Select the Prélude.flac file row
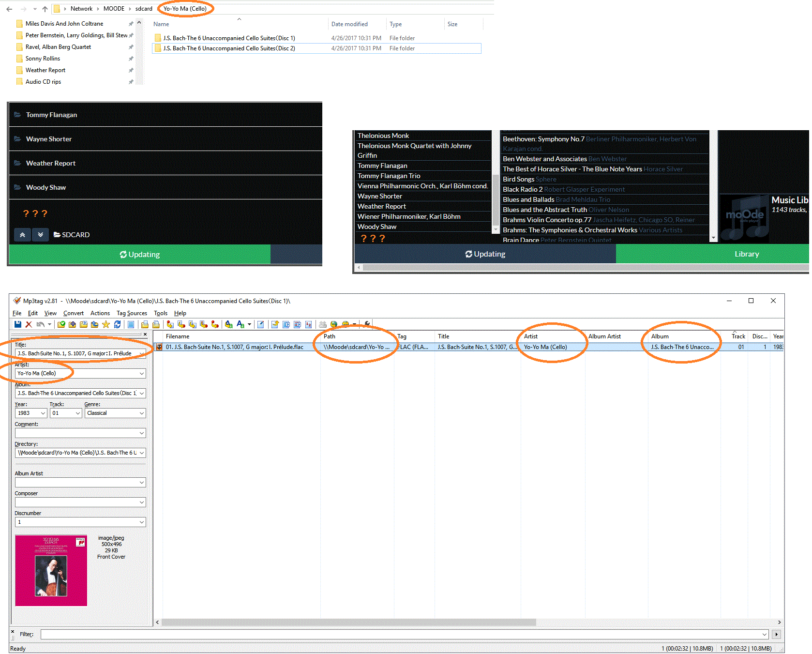The image size is (812, 654). (468, 347)
